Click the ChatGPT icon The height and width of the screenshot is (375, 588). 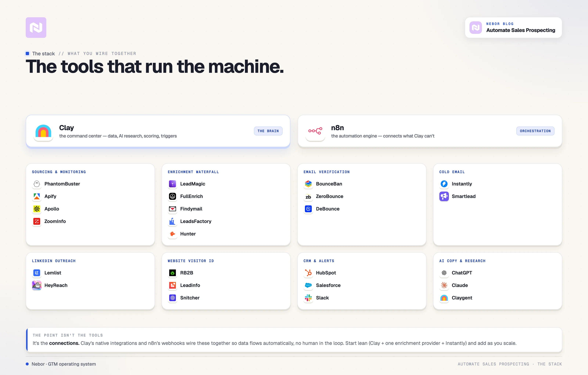(x=444, y=273)
